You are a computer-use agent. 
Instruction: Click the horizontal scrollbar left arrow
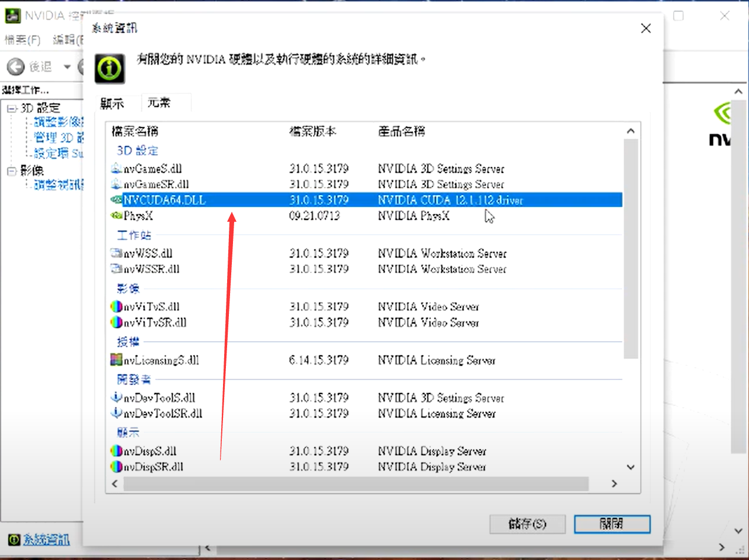[x=114, y=484]
